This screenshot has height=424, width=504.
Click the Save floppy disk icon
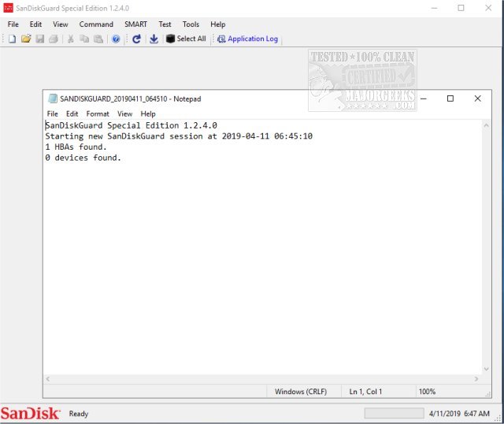(x=40, y=39)
